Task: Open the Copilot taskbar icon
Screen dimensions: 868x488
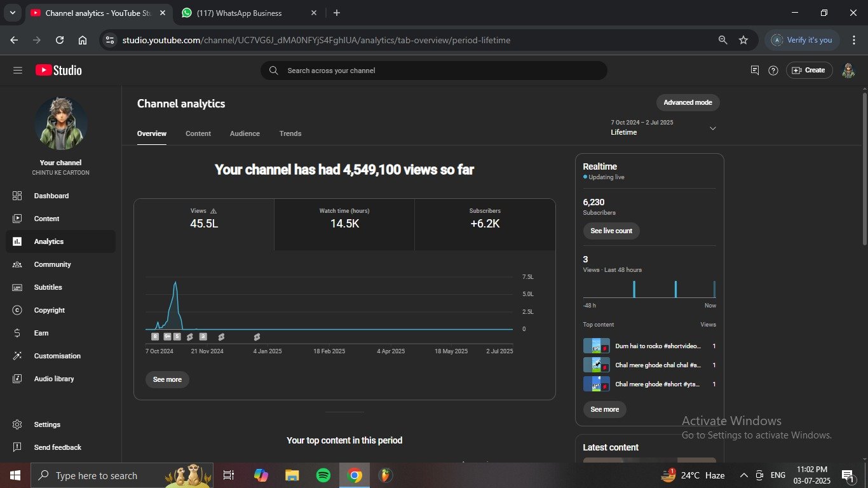Action: (x=261, y=475)
